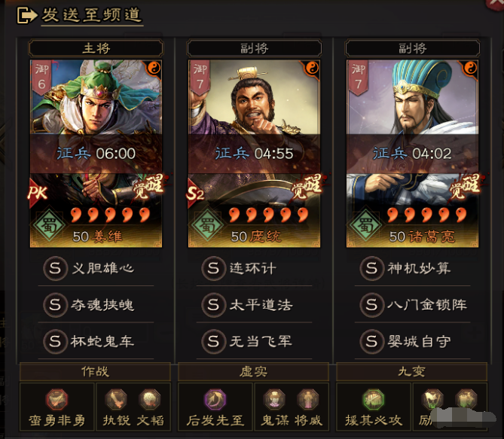Open the 虚实 tactics category header

(253, 372)
